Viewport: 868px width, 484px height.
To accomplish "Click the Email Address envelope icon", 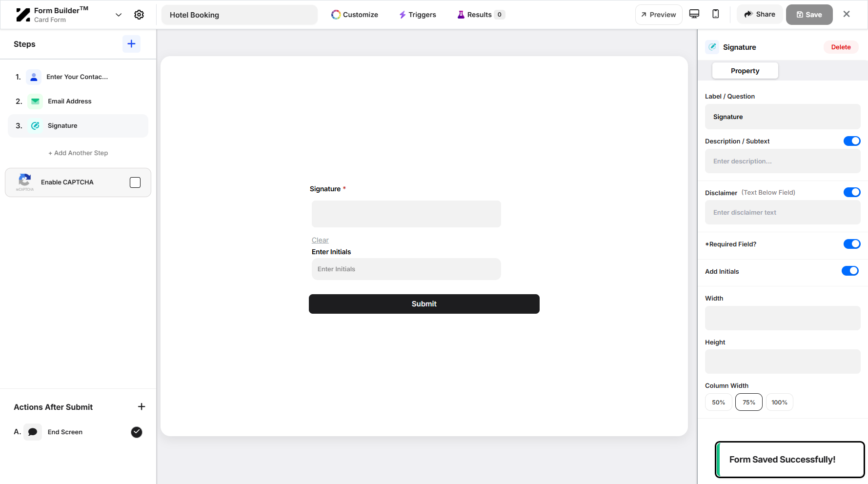I will pos(35,101).
